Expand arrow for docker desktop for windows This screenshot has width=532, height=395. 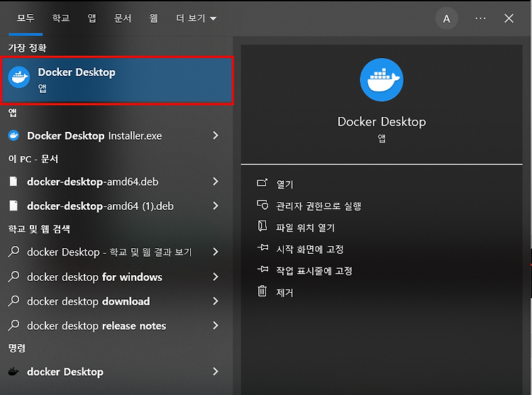216,277
